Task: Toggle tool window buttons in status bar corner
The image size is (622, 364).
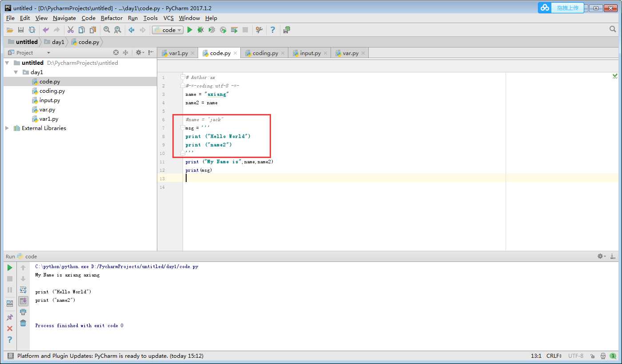Action: point(10,356)
